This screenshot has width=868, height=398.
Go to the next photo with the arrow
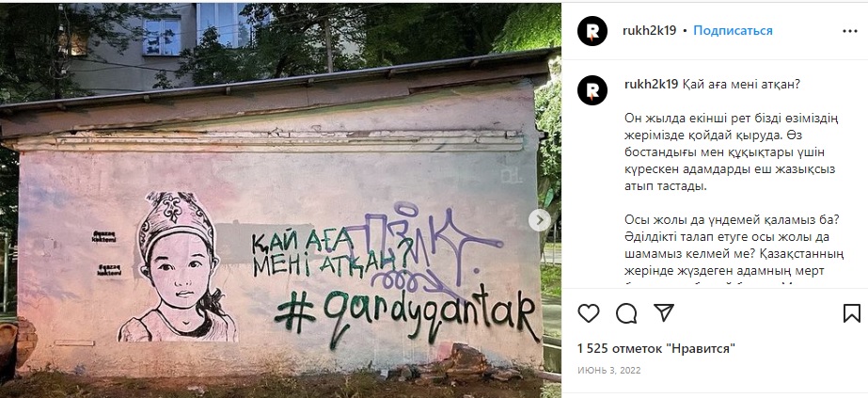pyautogui.click(x=539, y=220)
